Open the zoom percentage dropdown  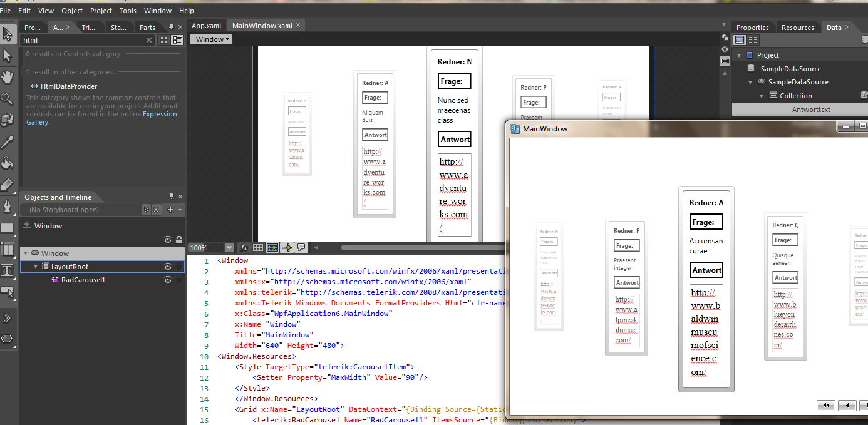(229, 248)
